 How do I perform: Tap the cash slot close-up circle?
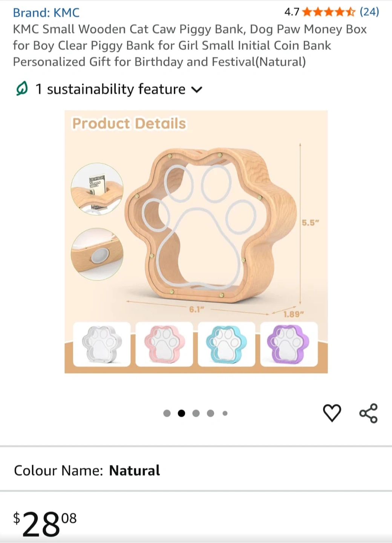[x=97, y=189]
